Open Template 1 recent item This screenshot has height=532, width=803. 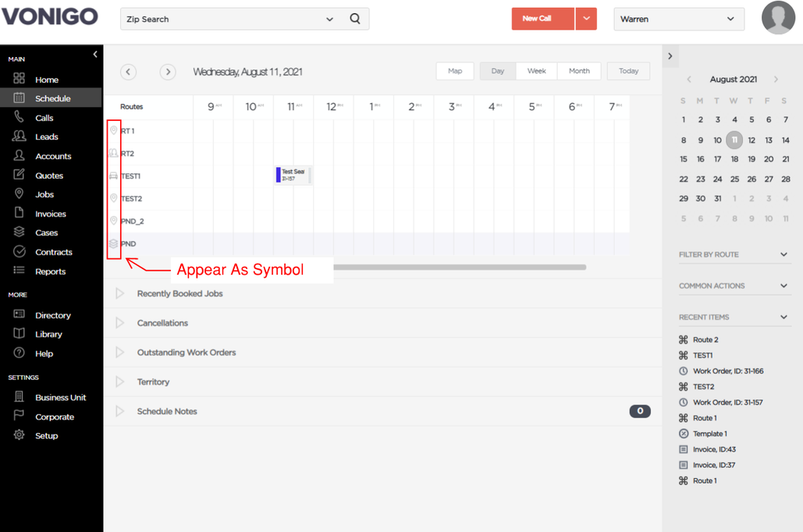point(710,434)
